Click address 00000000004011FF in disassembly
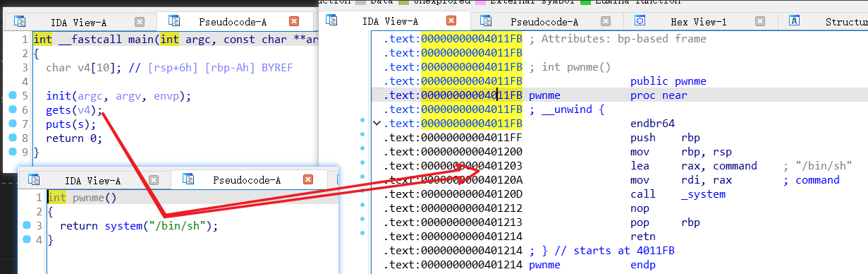868x274 pixels. 472,138
